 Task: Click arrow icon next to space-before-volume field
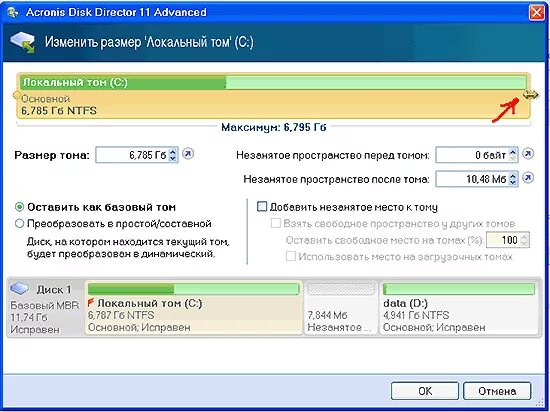tap(528, 154)
